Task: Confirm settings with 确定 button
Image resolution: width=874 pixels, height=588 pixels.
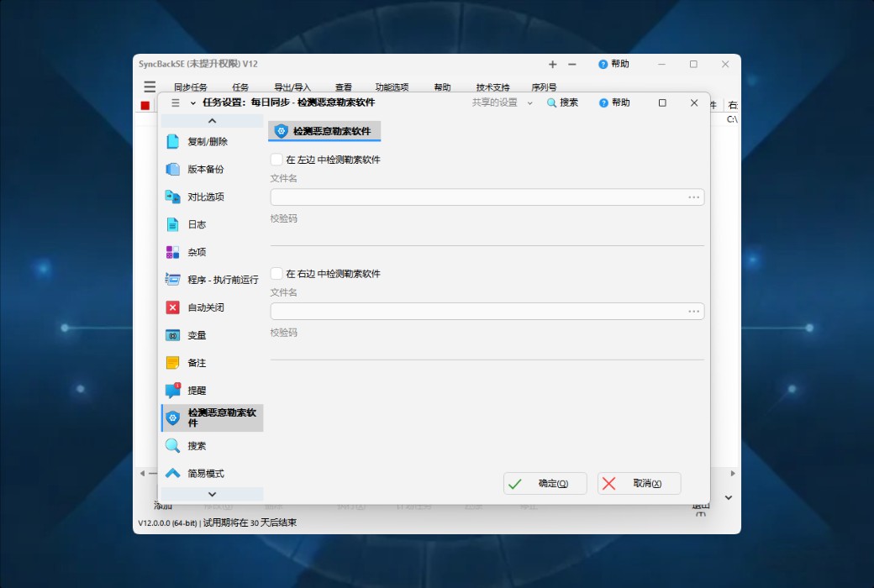Action: (x=545, y=483)
